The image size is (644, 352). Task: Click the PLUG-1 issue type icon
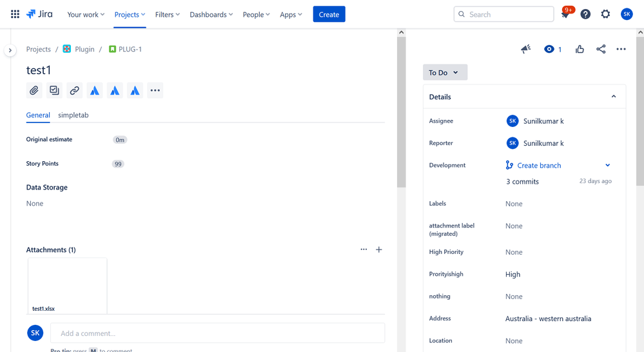point(112,49)
